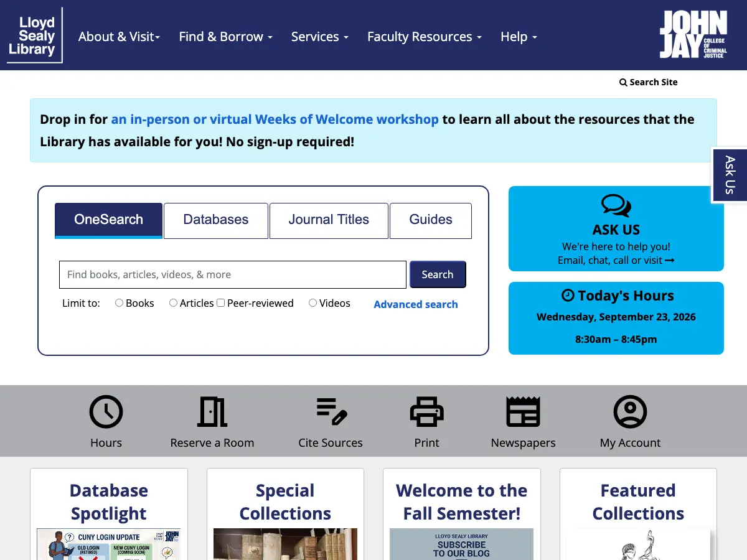The width and height of the screenshot is (747, 560).
Task: Expand the Faculty Resources menu
Action: click(424, 37)
